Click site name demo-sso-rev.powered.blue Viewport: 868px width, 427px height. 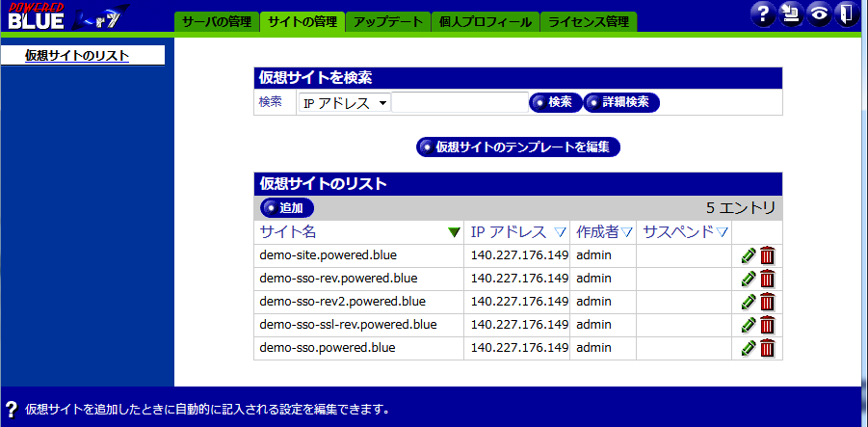tap(338, 279)
